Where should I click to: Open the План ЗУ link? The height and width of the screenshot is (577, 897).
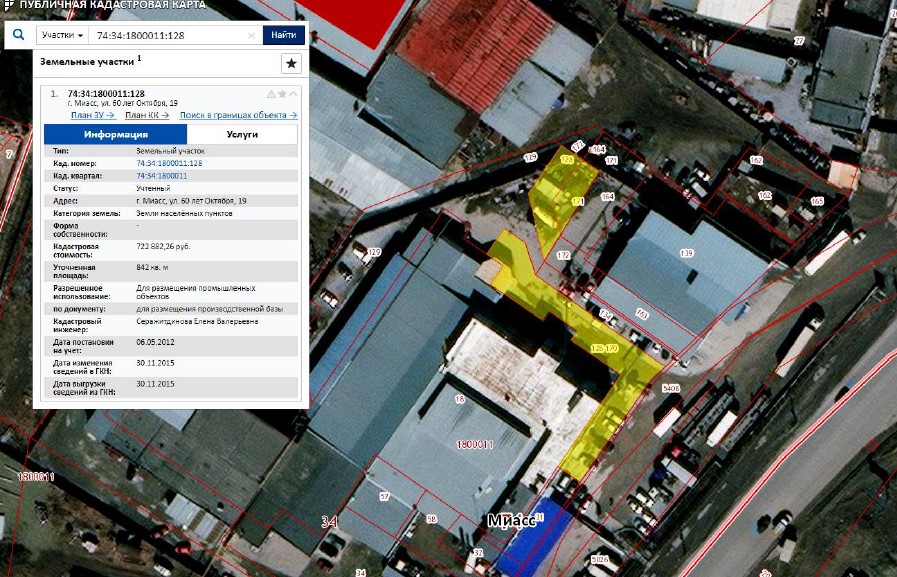[x=92, y=115]
